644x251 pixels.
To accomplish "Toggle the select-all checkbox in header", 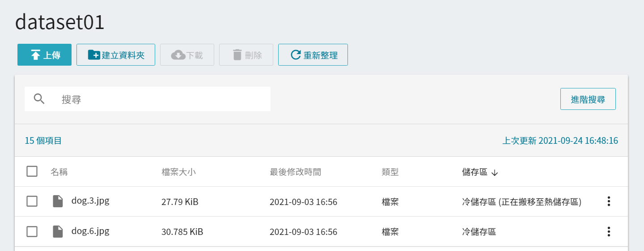I will tap(32, 172).
